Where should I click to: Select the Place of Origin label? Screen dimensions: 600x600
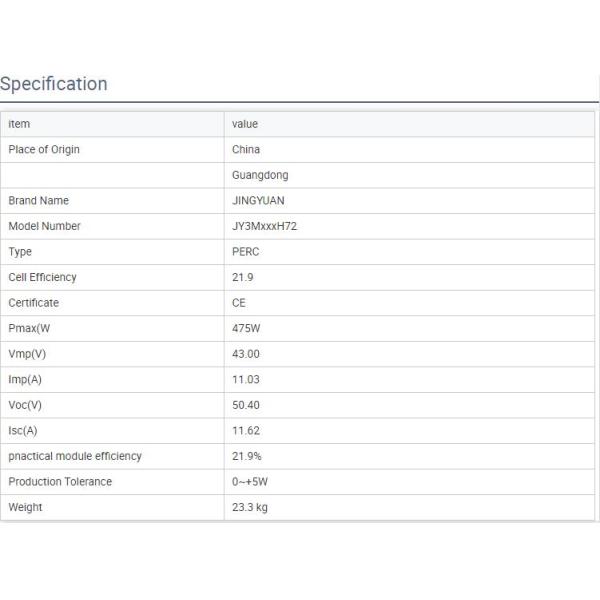pyautogui.click(x=44, y=150)
